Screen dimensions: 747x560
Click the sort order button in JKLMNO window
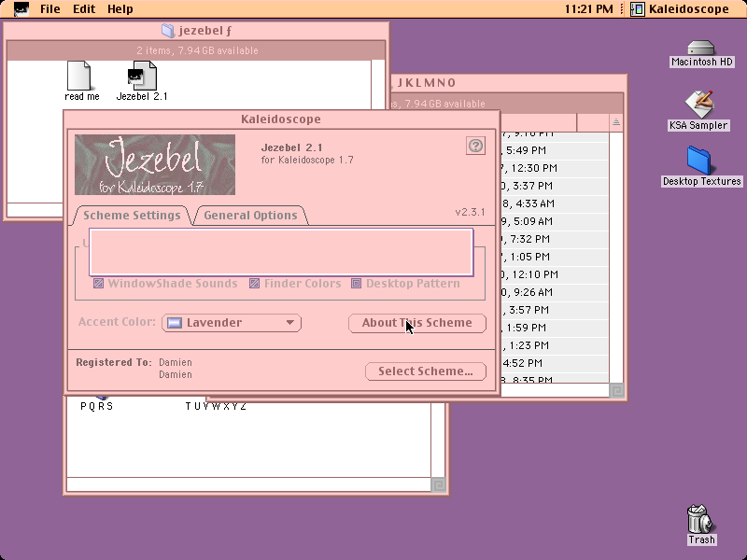point(616,122)
